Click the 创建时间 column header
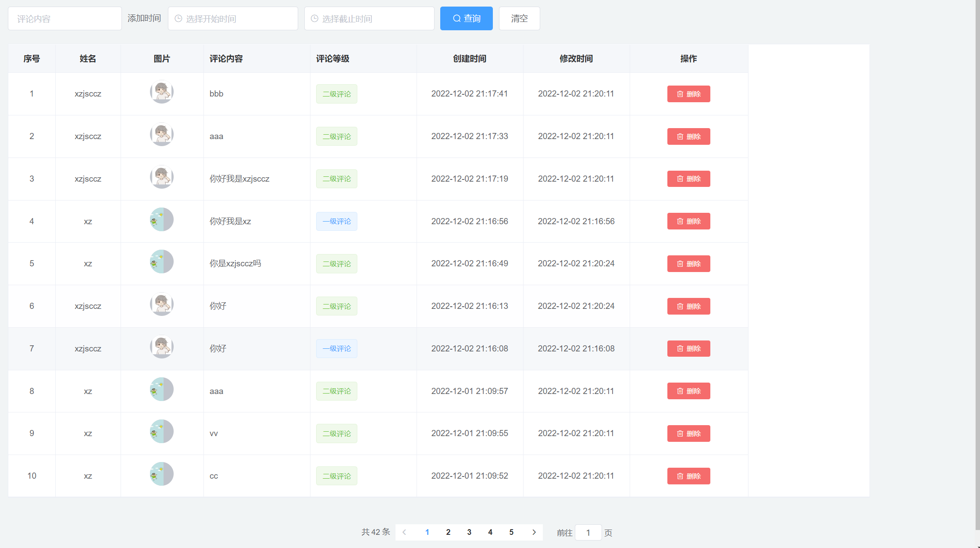The image size is (980, 548). tap(470, 59)
